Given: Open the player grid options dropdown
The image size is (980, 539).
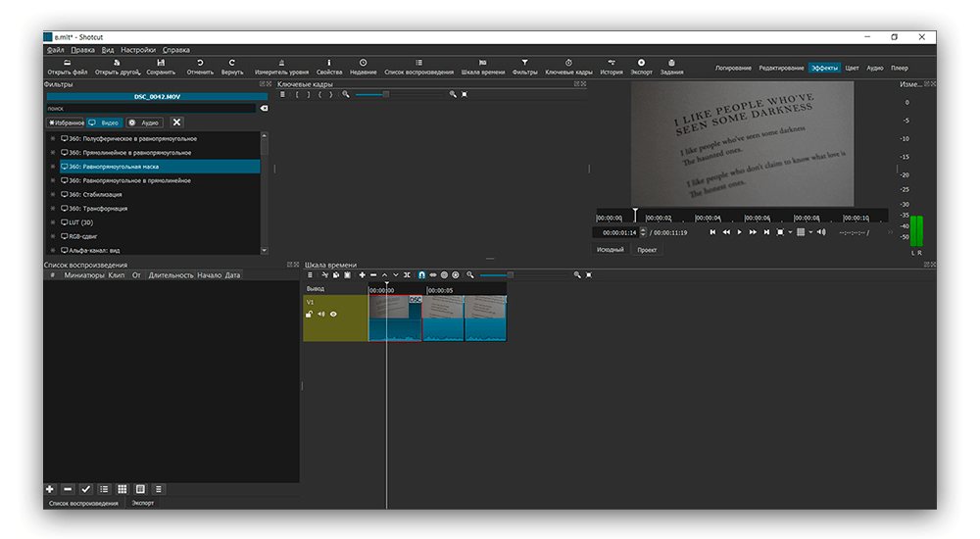Looking at the screenshot, I should coord(810,232).
